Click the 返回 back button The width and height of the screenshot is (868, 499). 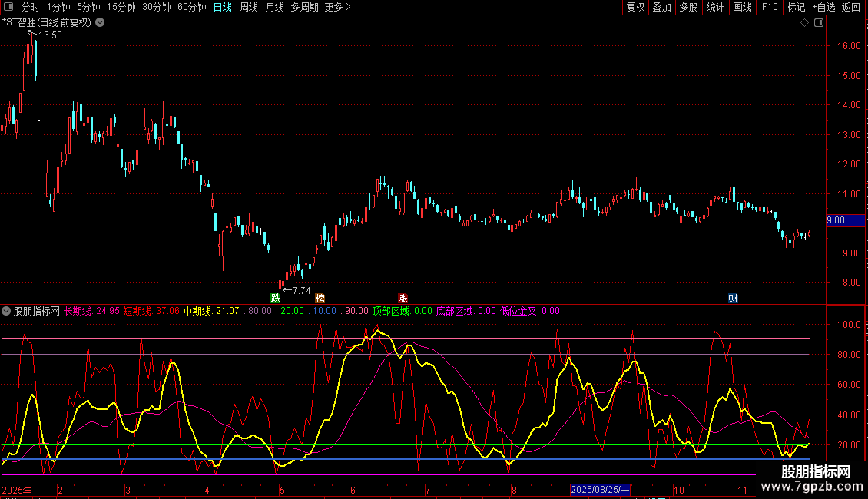pyautogui.click(x=851, y=7)
